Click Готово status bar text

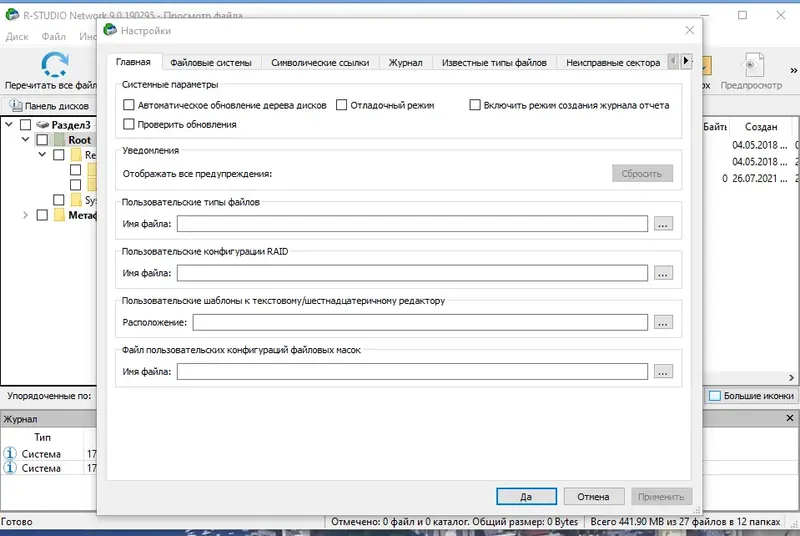tap(16, 521)
